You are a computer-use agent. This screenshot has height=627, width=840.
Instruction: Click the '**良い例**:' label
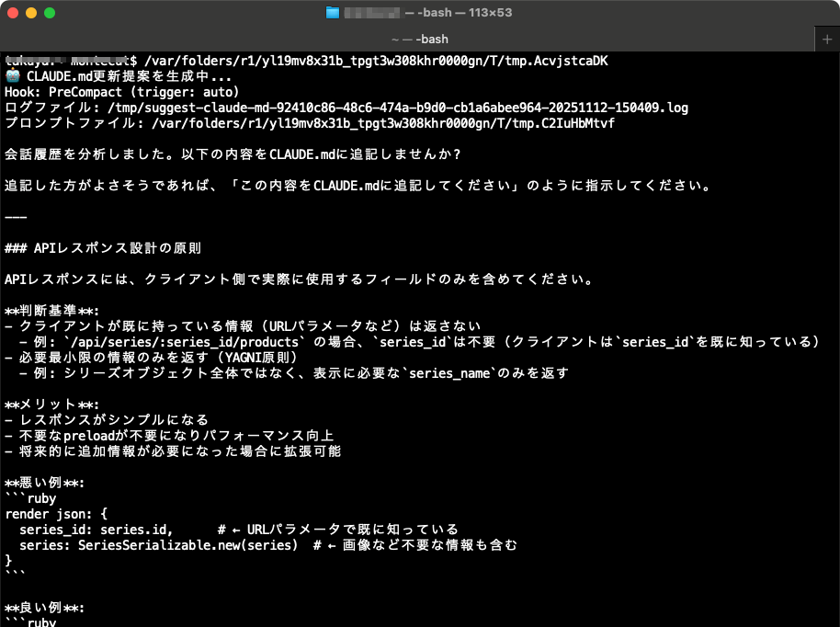pyautogui.click(x=44, y=608)
